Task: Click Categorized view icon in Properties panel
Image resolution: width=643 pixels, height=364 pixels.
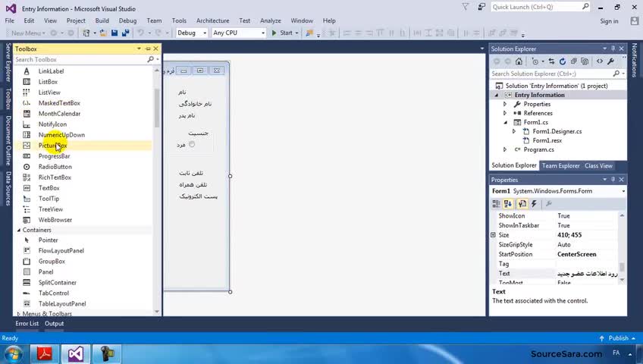Action: click(x=496, y=204)
